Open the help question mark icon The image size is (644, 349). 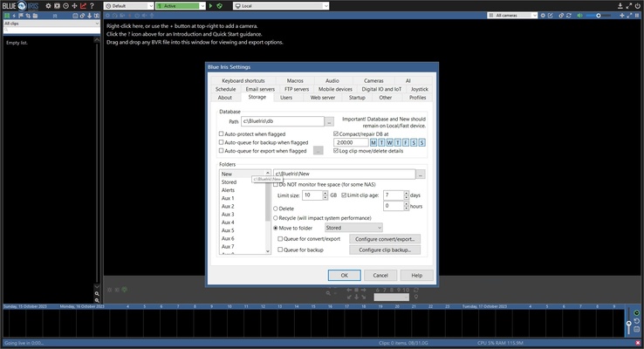[x=92, y=6]
